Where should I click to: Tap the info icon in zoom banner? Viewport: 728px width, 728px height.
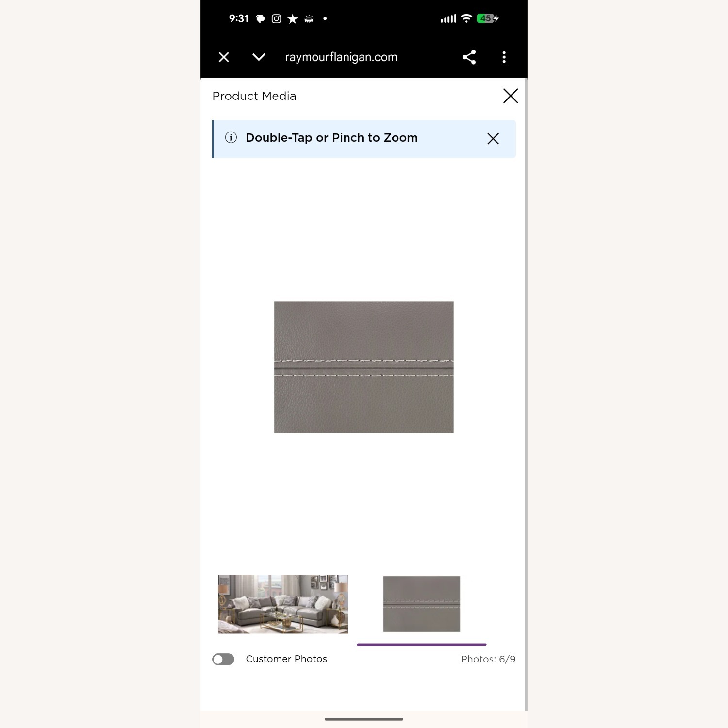(231, 138)
